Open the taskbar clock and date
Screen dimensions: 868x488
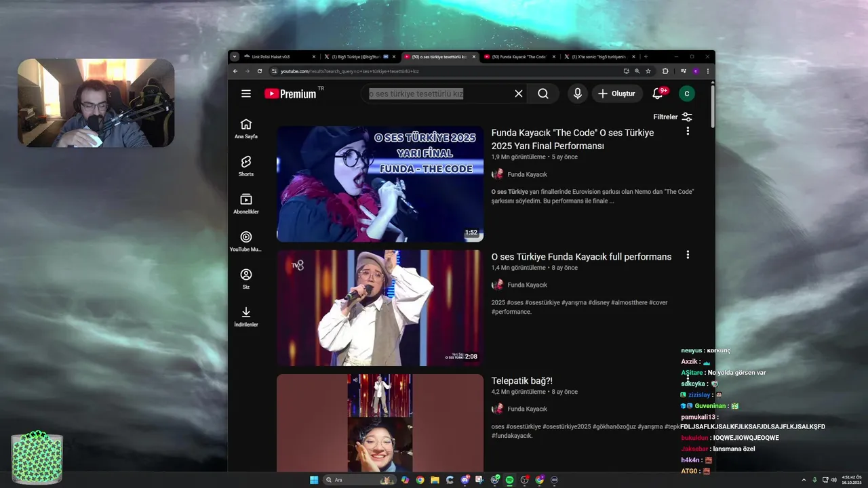(x=852, y=480)
